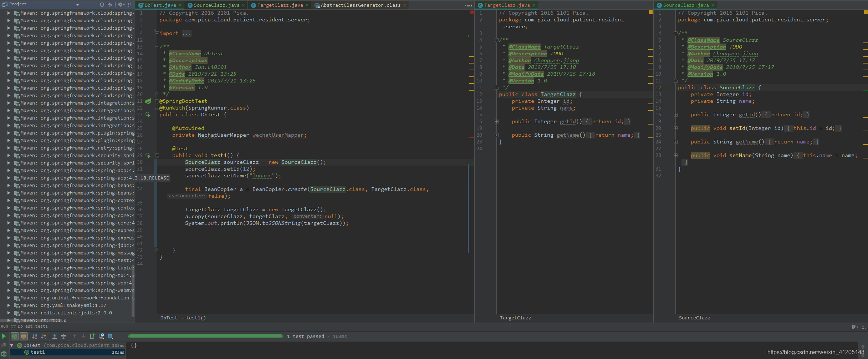Screen dimensions: 868x359
Task: Fold the test1() method body
Action: point(157,156)
